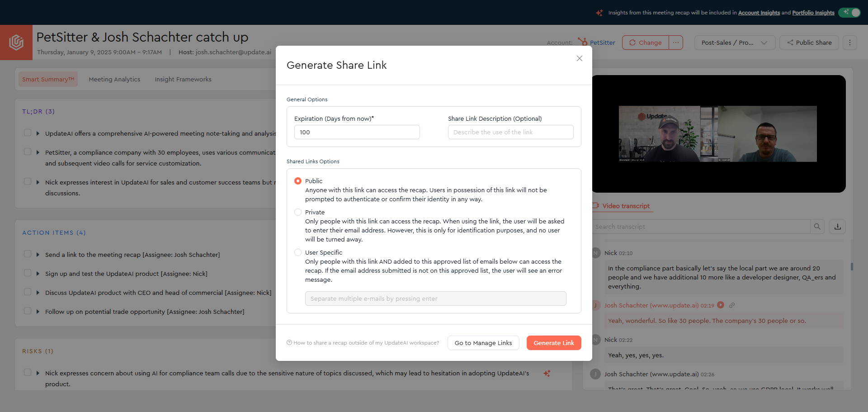Click the 'ACTION ITEMS (4)' section heading
The image size is (868, 412).
click(54, 232)
